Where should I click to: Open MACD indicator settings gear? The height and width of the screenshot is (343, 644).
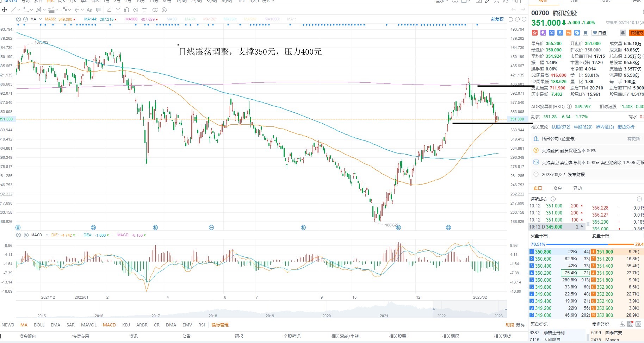18,235
